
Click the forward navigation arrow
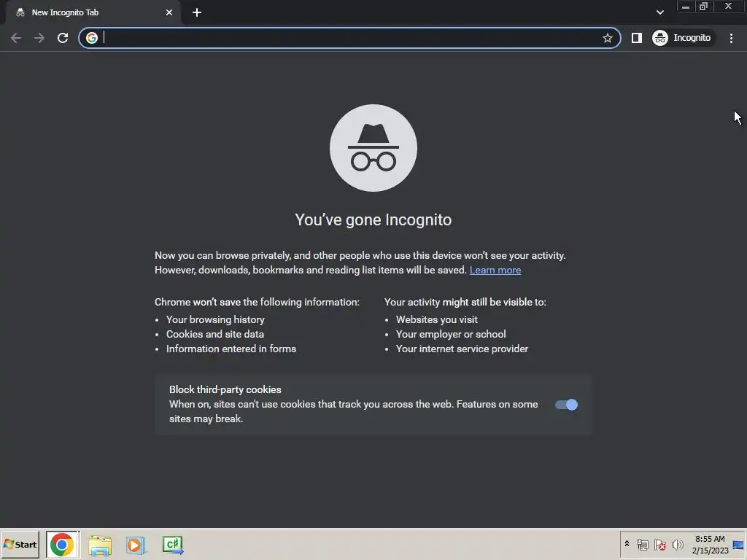[39, 38]
